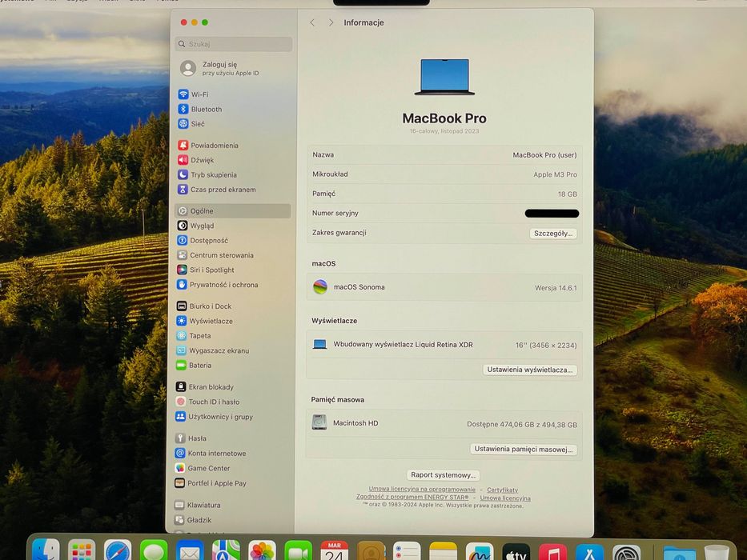The image size is (747, 560).
Task: Focus the Szukaj search field
Action: coord(234,44)
